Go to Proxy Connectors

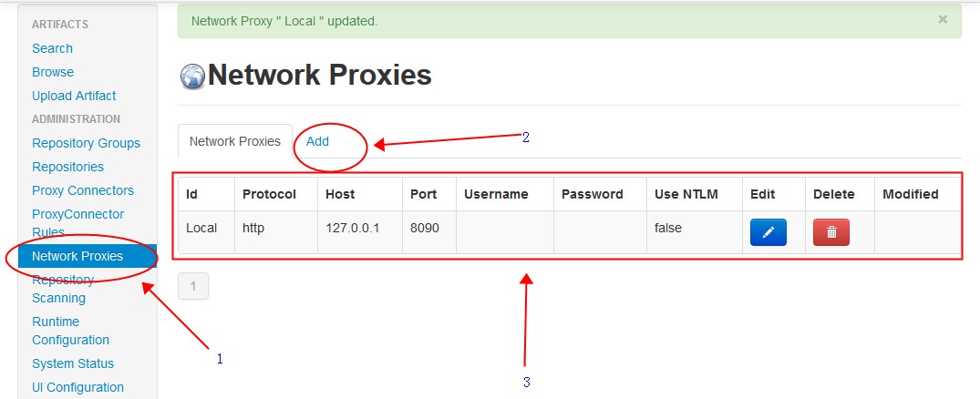click(x=83, y=190)
